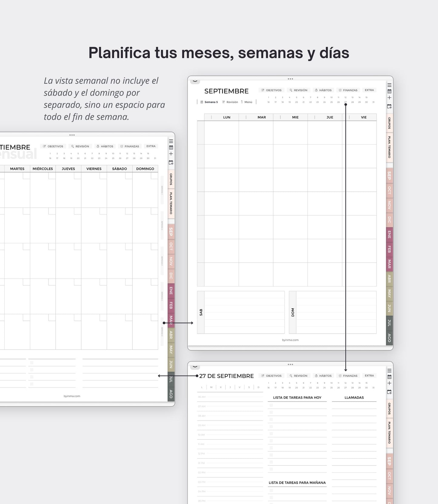Open HÁBITOS in the monthly planner header
438x504 pixels.
(105, 146)
